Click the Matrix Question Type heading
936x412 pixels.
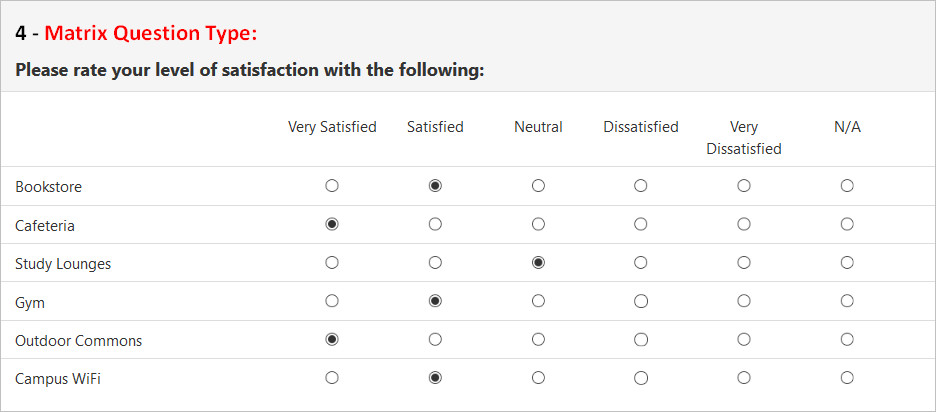150,34
